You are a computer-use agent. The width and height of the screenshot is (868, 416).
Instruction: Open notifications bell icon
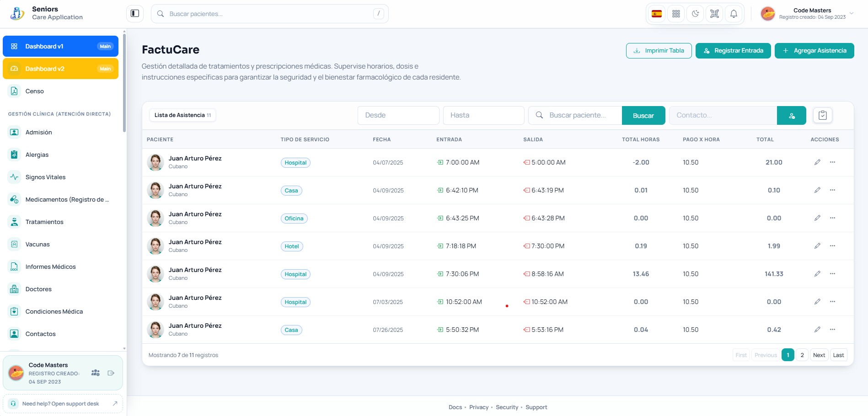coord(734,14)
